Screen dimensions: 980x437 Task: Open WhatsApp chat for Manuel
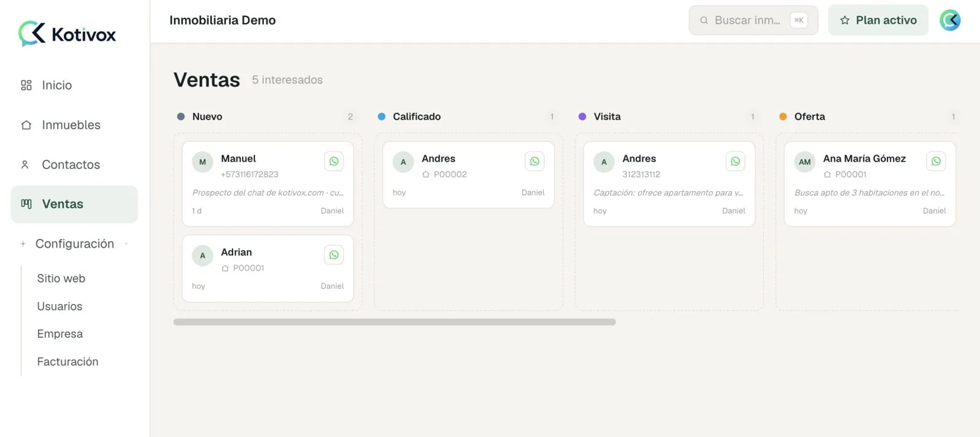(334, 161)
